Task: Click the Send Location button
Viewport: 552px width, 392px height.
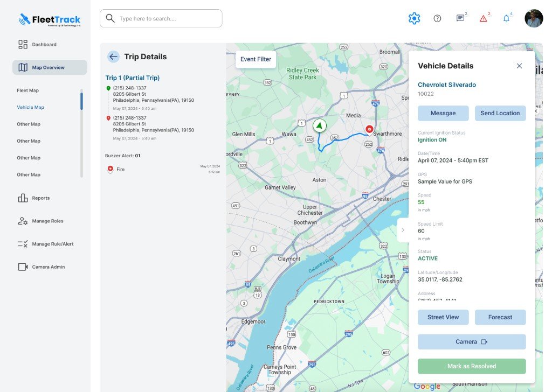Action: point(500,113)
